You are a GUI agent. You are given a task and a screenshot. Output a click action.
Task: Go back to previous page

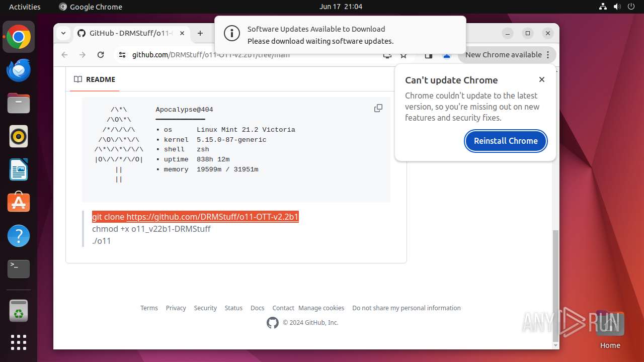(64, 55)
